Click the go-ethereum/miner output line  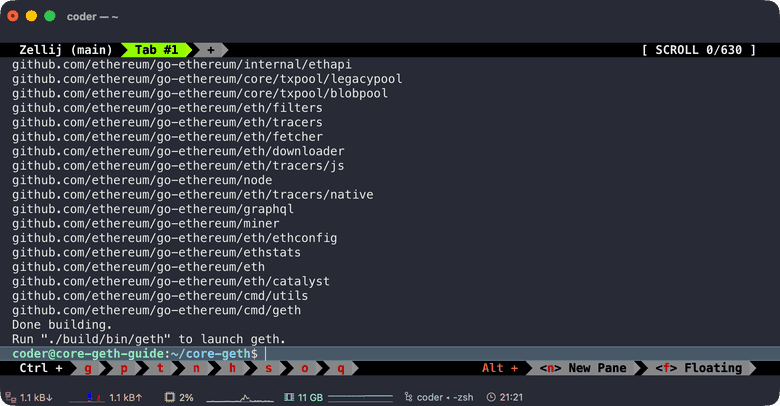[x=146, y=223]
